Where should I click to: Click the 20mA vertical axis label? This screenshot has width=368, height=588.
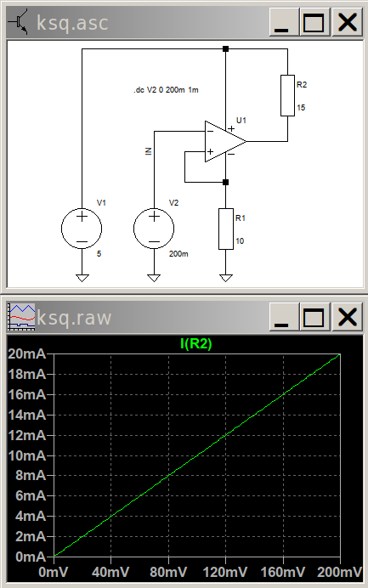point(26,353)
